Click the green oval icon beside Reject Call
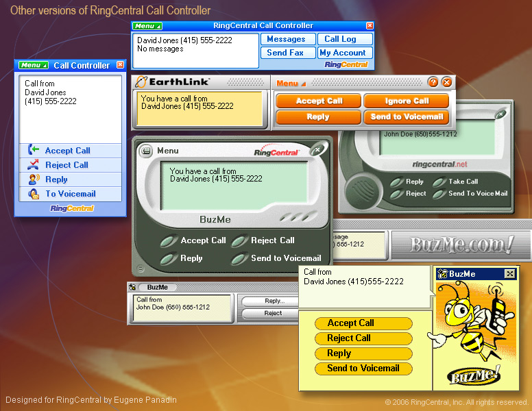Image resolution: width=532 pixels, height=411 pixels. click(239, 241)
